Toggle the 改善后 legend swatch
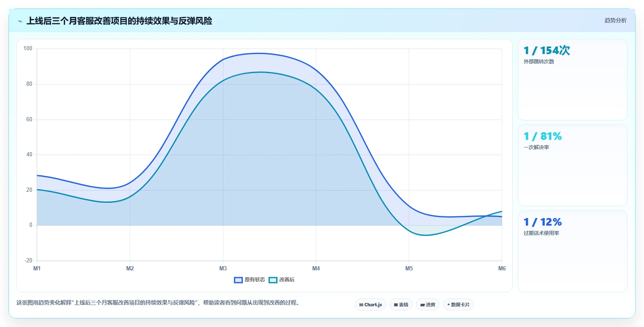The image size is (644, 327). coord(273,280)
